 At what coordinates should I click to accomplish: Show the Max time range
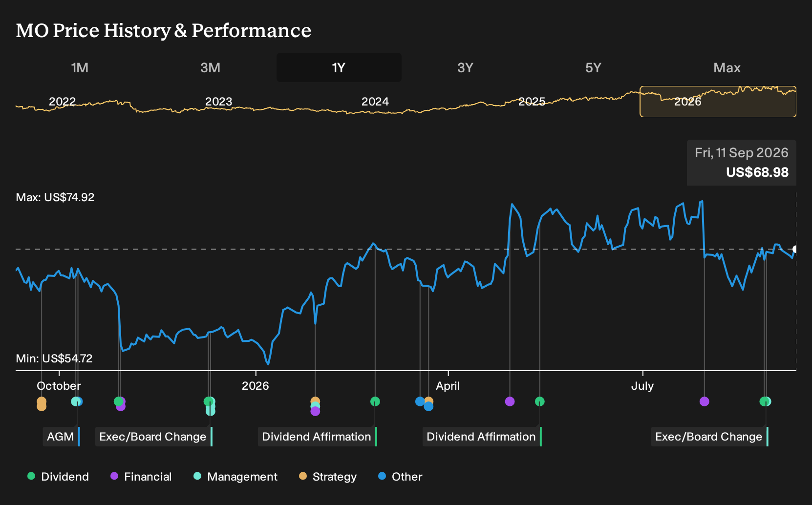pos(727,67)
